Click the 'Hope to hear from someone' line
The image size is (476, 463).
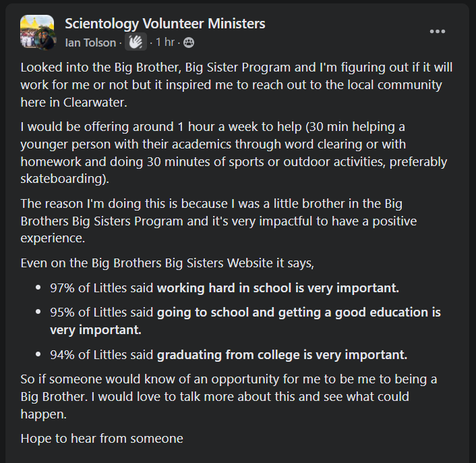click(102, 439)
